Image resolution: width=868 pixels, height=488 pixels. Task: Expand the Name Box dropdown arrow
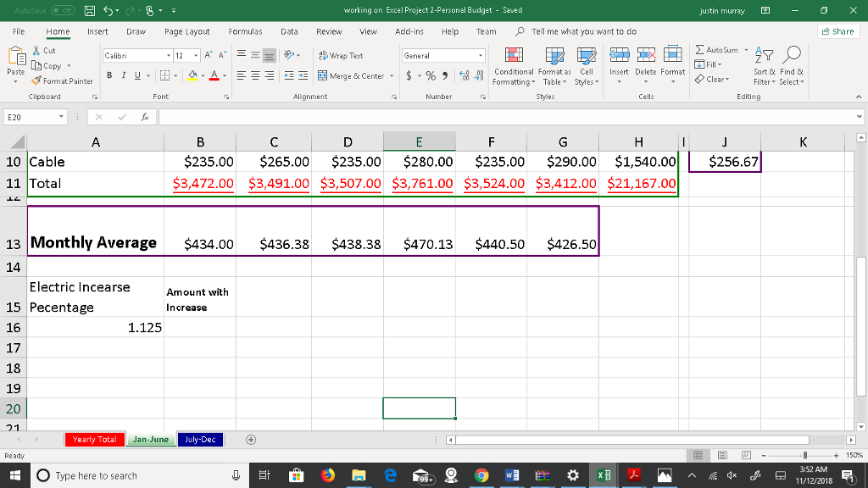coord(61,117)
